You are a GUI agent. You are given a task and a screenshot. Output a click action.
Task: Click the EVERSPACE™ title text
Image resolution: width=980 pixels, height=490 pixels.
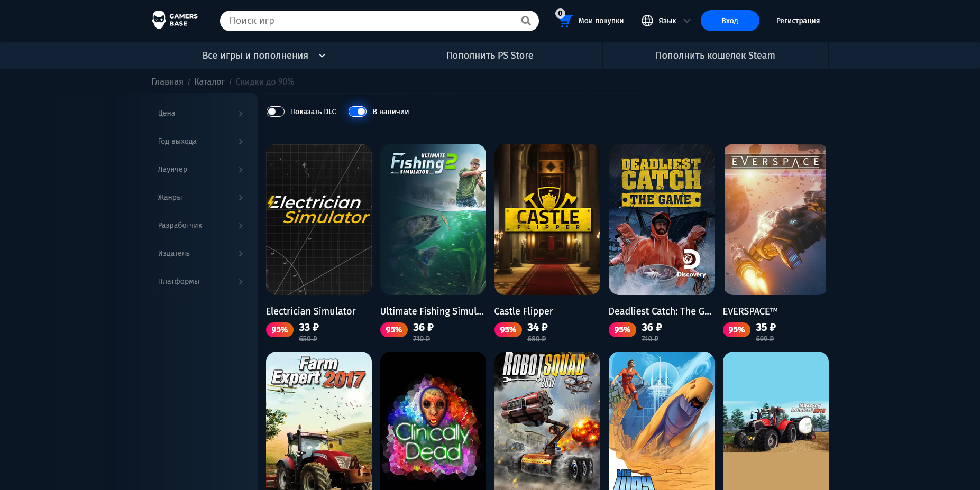[x=750, y=311]
